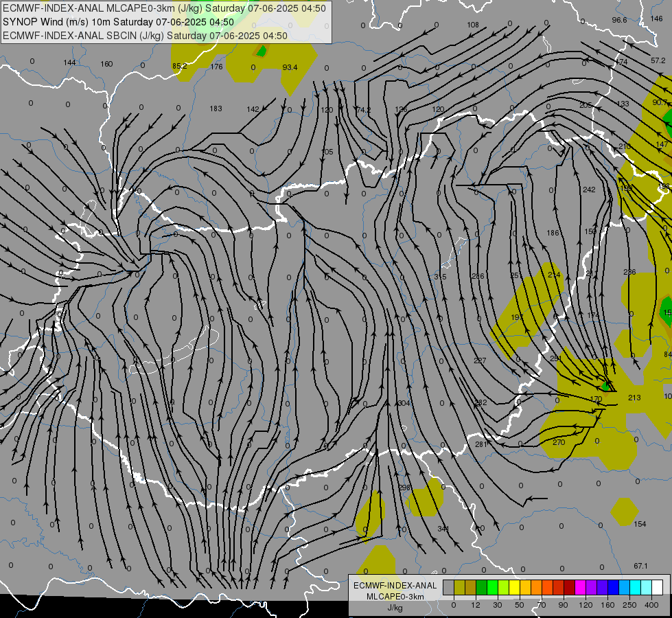The image size is (672, 618).
Task: Pick the lime yellow-green legend swatch
Action: [x=504, y=587]
